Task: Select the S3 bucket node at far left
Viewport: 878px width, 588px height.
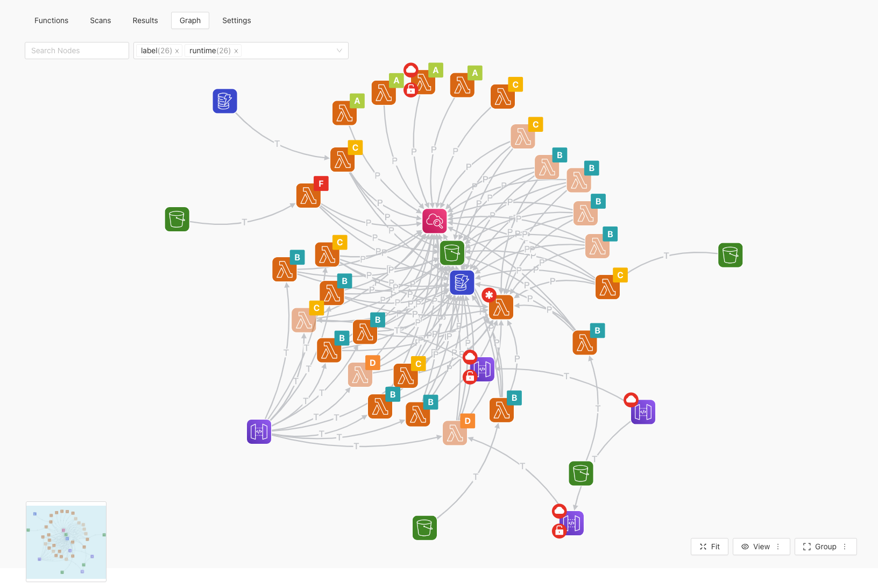Action: pos(177,219)
